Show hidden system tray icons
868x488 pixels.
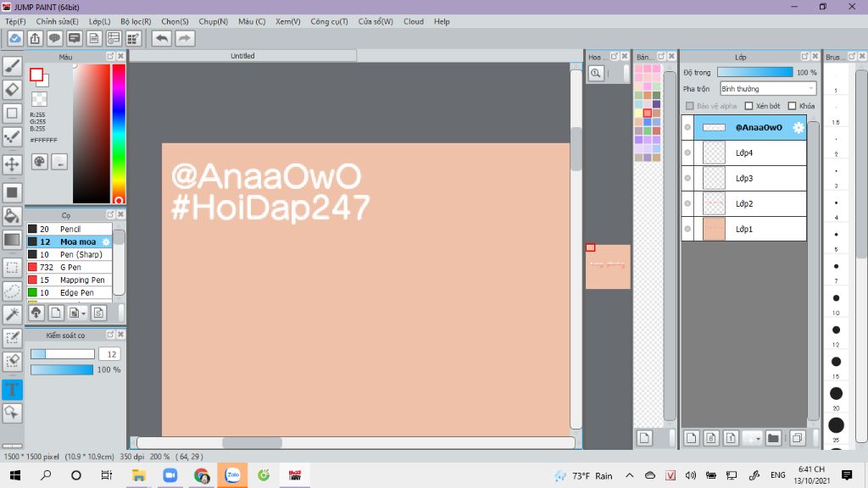tap(630, 475)
